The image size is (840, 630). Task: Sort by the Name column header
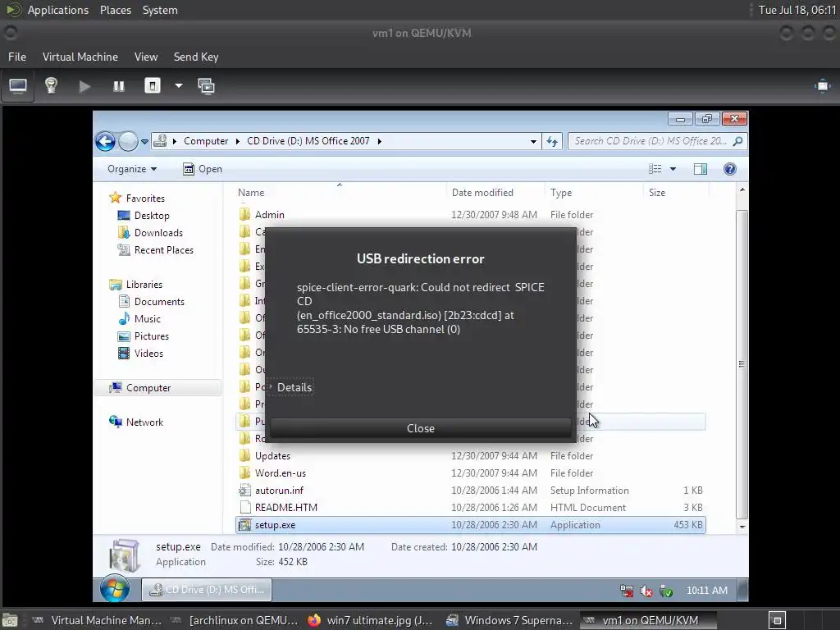pyautogui.click(x=340, y=192)
